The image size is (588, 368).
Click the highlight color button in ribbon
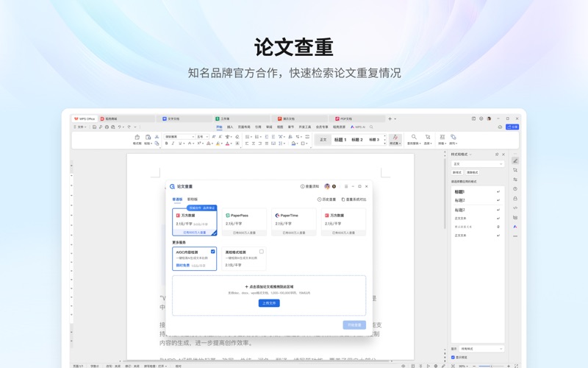click(x=218, y=144)
